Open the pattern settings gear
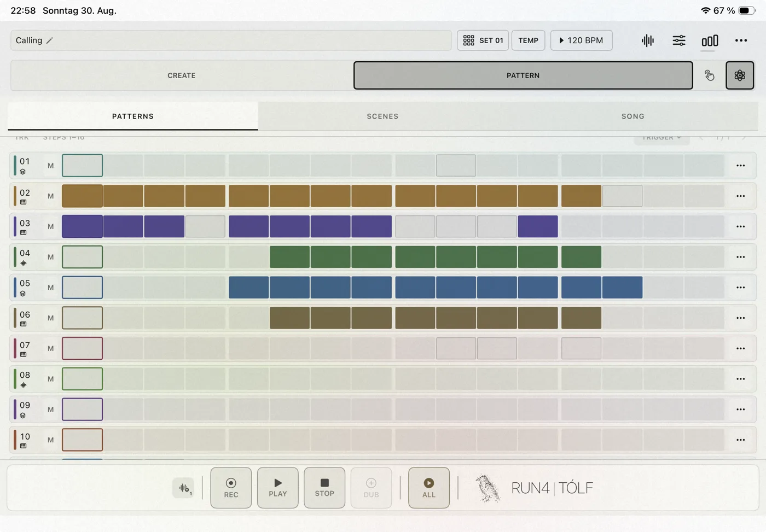This screenshot has width=766, height=532. coord(740,75)
